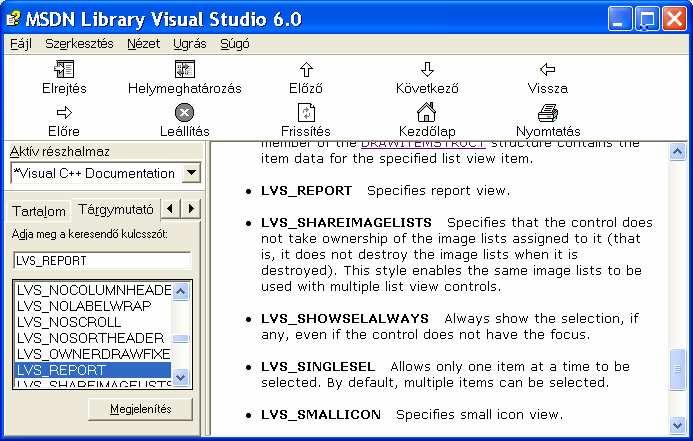The height and width of the screenshot is (441, 693).
Task: Stop loading with the Leállítás icon
Action: click(x=185, y=112)
